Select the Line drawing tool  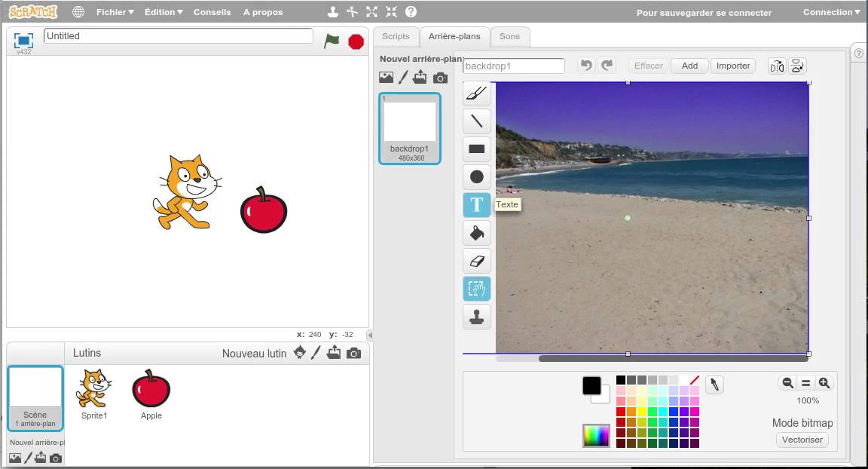(477, 121)
